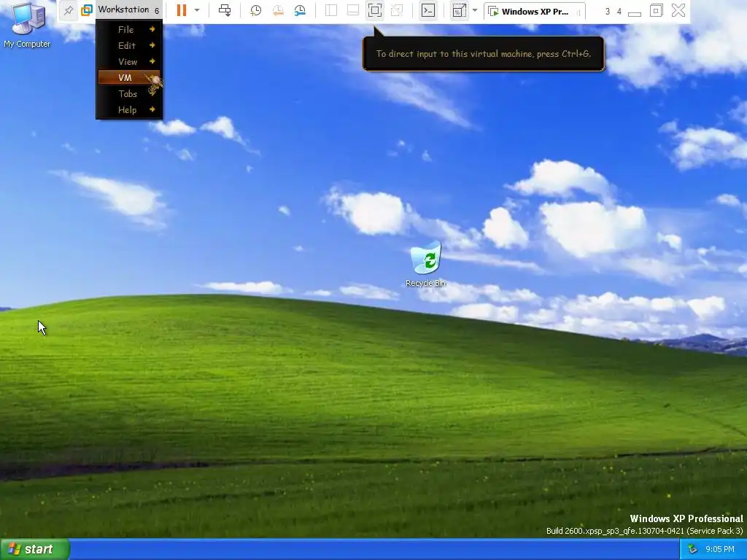Select the My Computer desktop icon
Screen dimensions: 747x560
point(27,26)
